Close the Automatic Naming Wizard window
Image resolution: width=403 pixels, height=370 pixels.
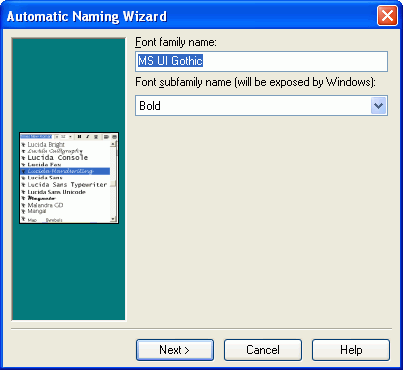[387, 16]
